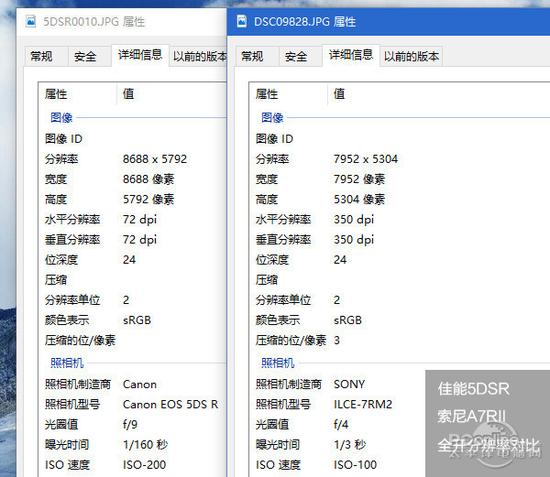Click the 位深度 value 24 in the DSC09828.JPG window

(340, 260)
